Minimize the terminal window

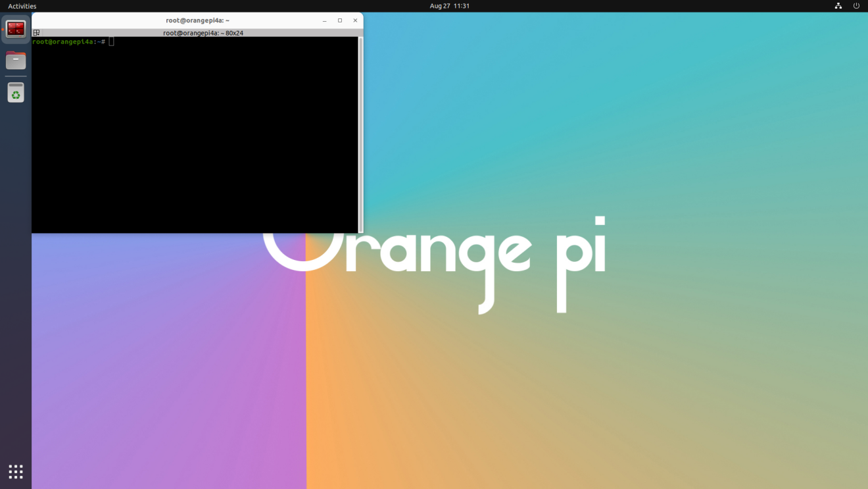[x=324, y=20]
